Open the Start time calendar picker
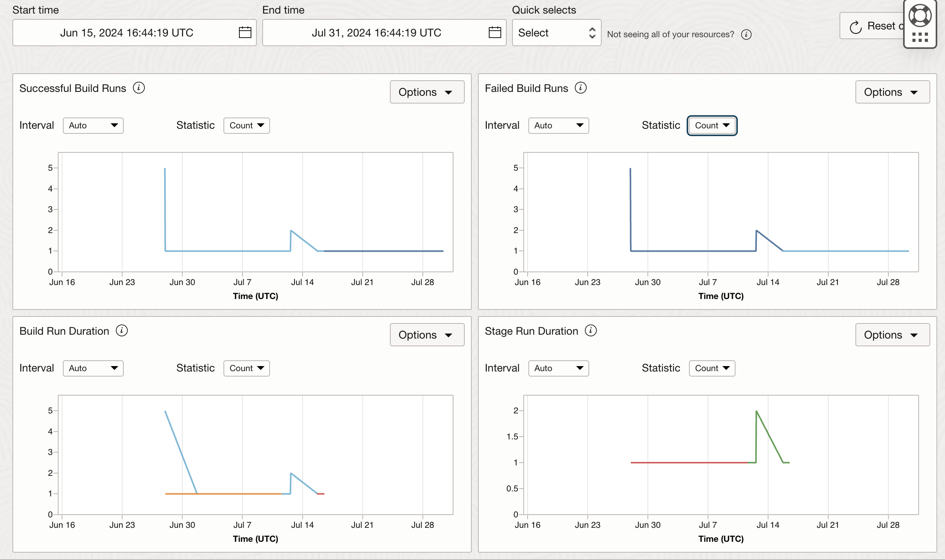 click(245, 33)
